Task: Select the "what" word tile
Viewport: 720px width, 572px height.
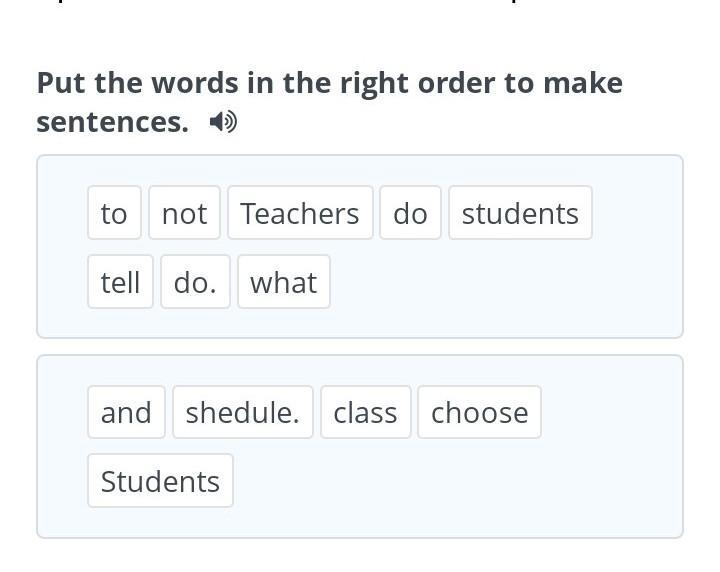Action: click(284, 282)
